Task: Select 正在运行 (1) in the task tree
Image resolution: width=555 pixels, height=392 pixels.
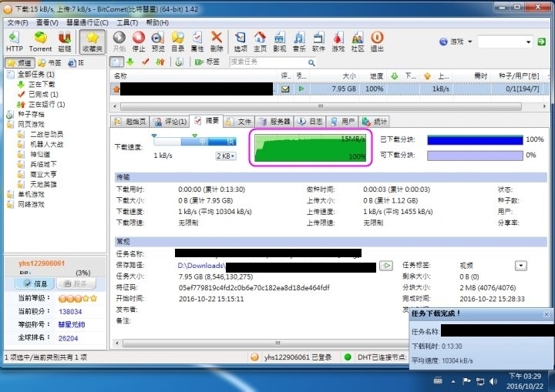Action: pos(46,105)
